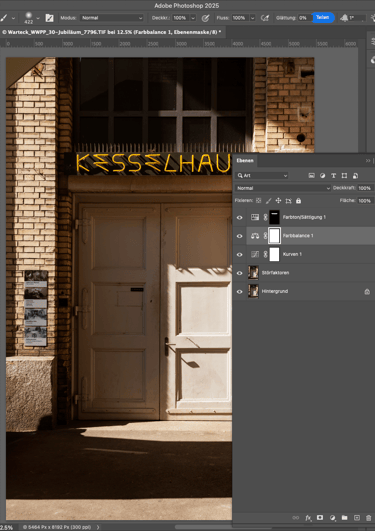Click the Glättung smoothing value field
Viewport: 375px width, 531px height.
coord(304,18)
